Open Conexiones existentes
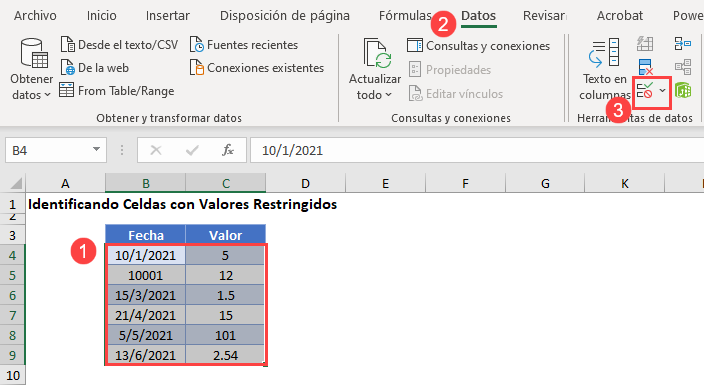The width and height of the screenshot is (704, 385). (257, 68)
